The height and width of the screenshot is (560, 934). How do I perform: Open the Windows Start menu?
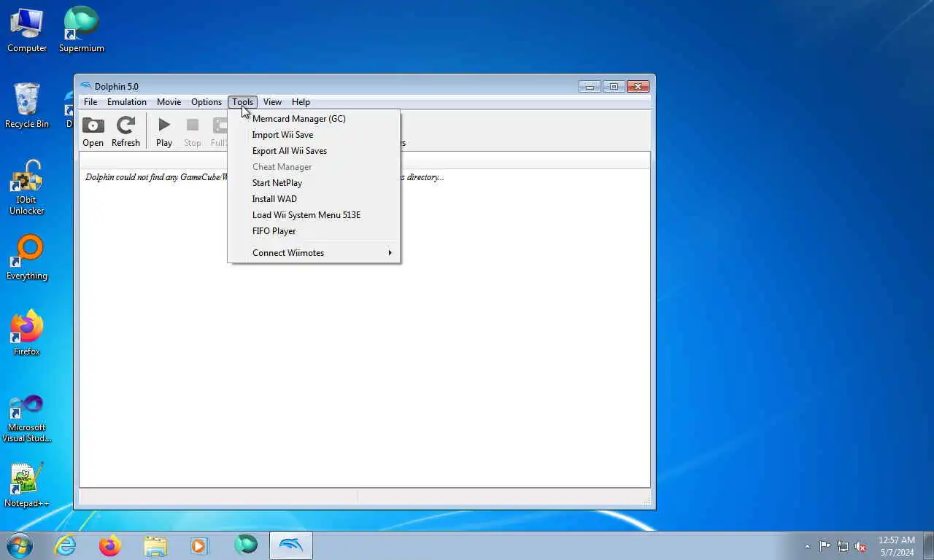coord(19,545)
